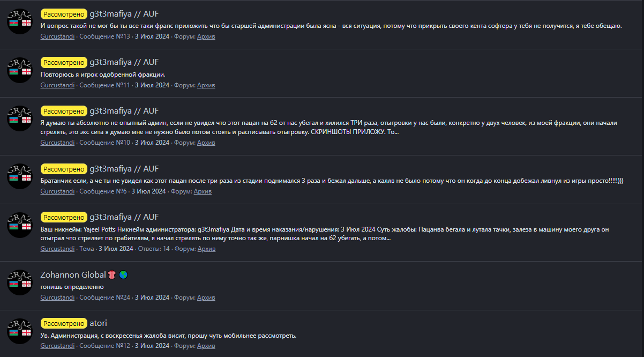Image resolution: width=644 pixels, height=357 pixels.
Task: Click the avatar beside the Сообщение №11 result
Action: pyautogui.click(x=20, y=70)
